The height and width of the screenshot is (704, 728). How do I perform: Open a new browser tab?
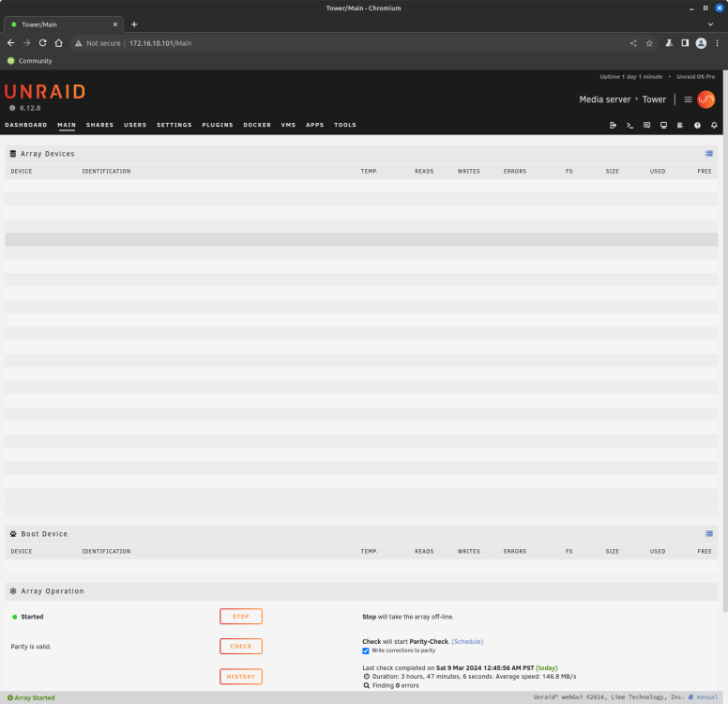134,24
